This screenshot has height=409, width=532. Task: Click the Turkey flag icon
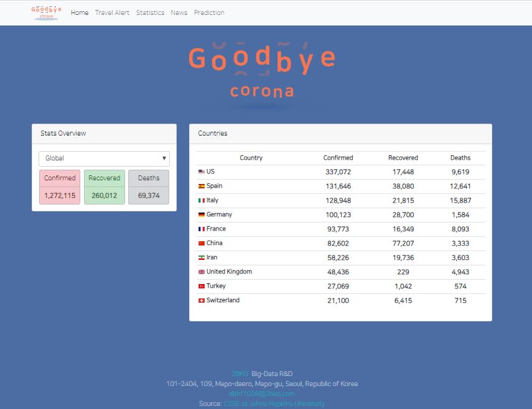tap(201, 286)
